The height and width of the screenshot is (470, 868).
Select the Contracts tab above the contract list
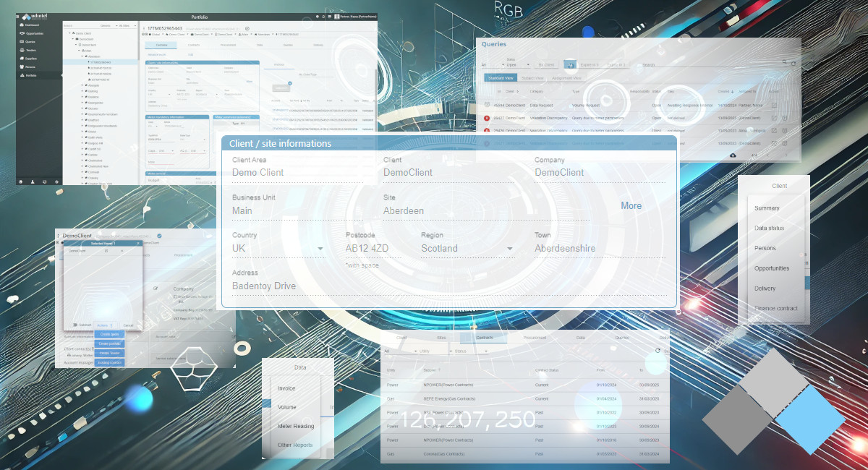(x=484, y=338)
